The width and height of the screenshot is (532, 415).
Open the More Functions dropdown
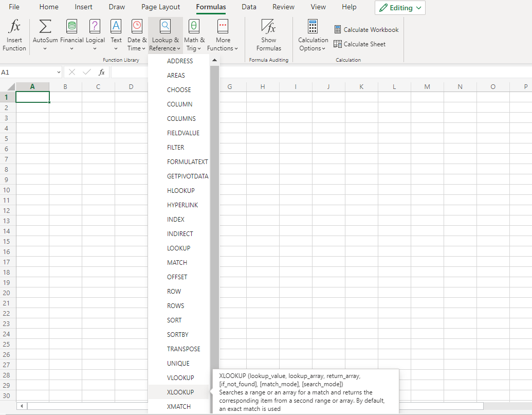223,48
